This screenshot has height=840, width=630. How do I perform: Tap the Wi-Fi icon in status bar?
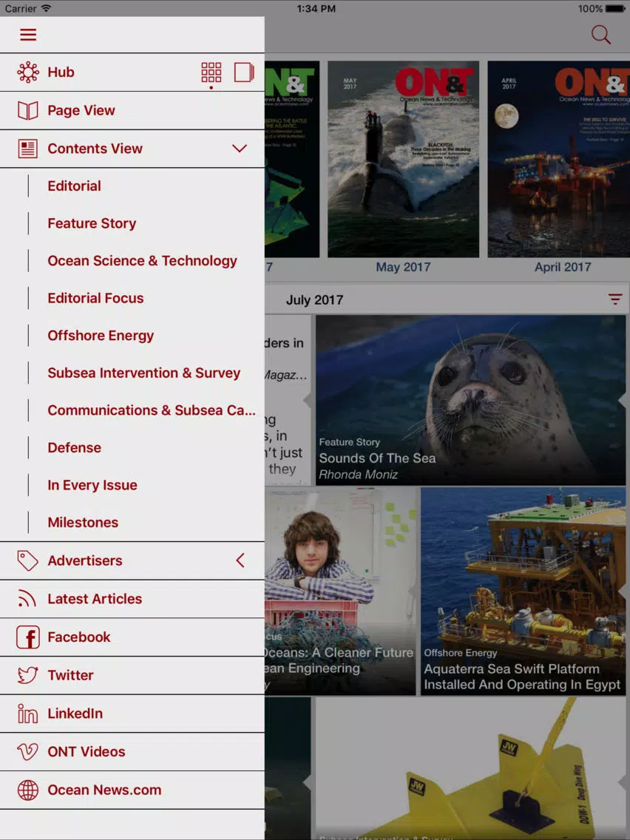point(46,9)
